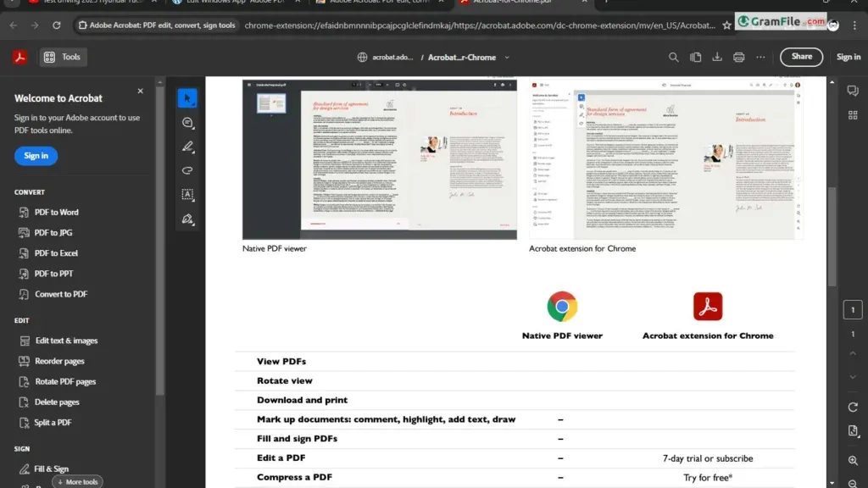The width and height of the screenshot is (868, 488).
Task: Click the 'View PDFs' table row label
Action: click(281, 362)
